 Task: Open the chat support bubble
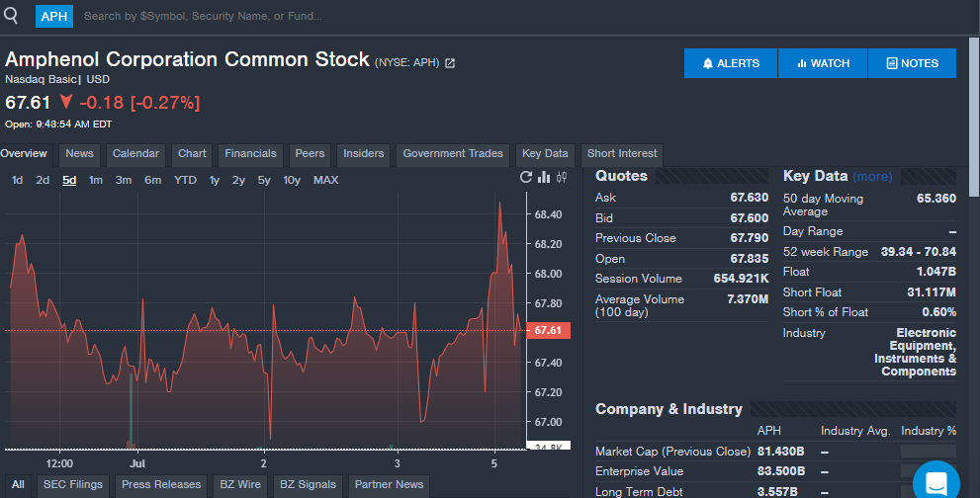936,483
